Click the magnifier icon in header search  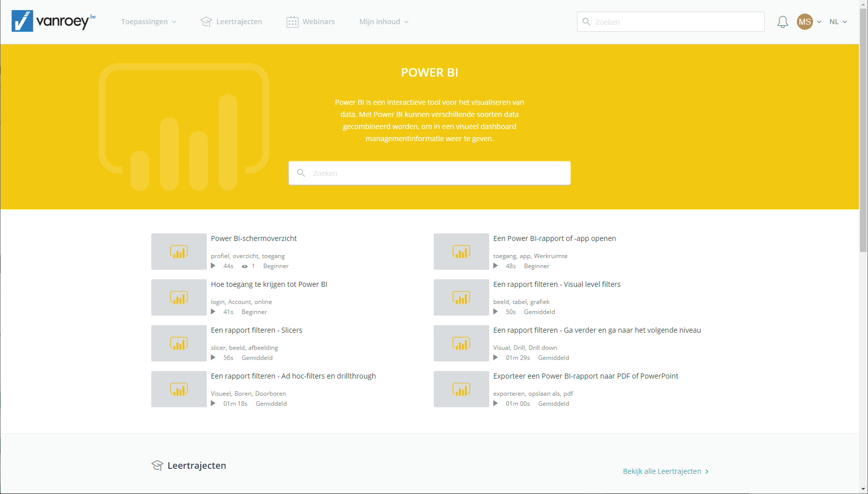point(587,22)
